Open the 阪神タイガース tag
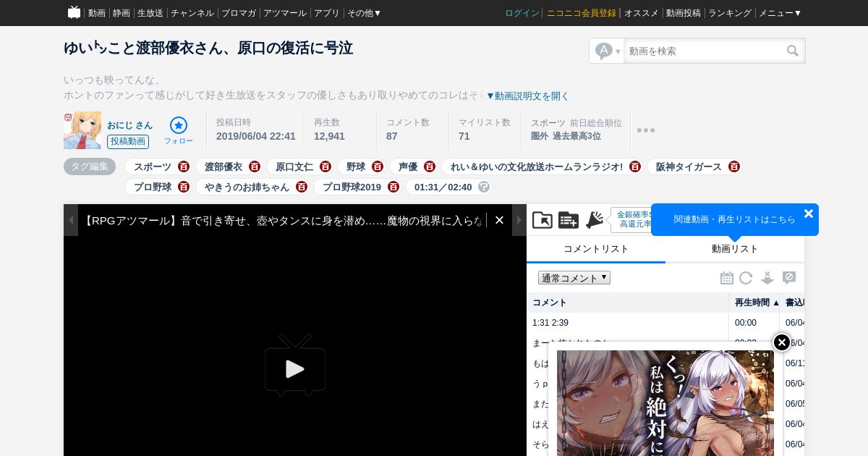The image size is (868, 456). pos(689,166)
